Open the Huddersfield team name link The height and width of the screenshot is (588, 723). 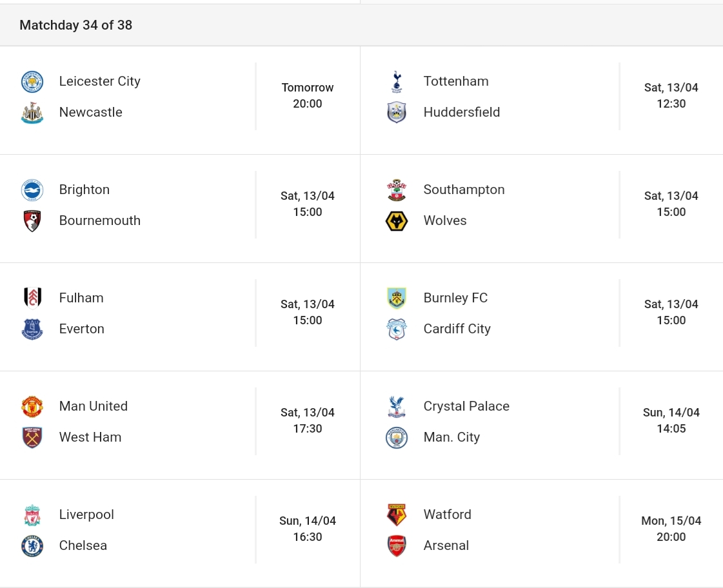462,112
